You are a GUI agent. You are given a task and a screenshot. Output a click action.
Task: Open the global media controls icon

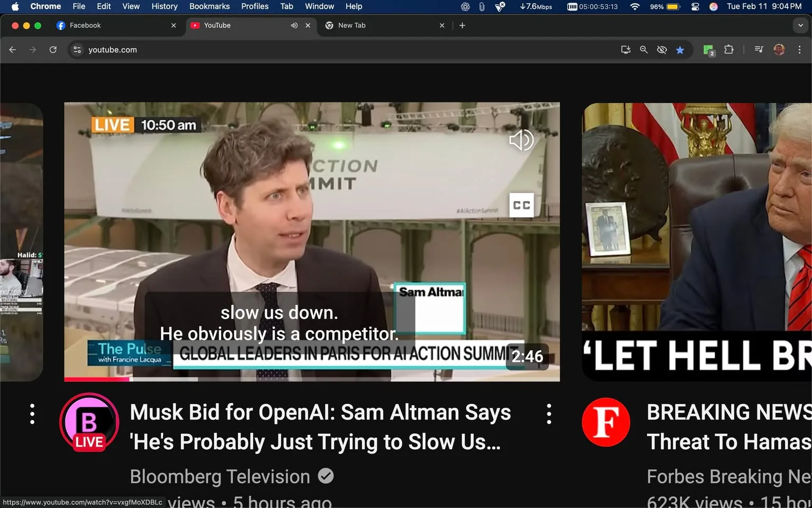point(758,49)
